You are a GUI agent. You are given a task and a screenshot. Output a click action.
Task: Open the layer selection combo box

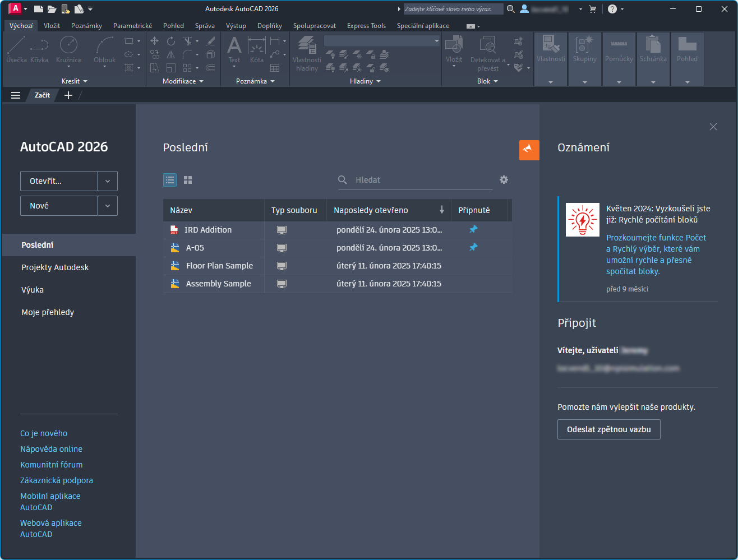382,41
